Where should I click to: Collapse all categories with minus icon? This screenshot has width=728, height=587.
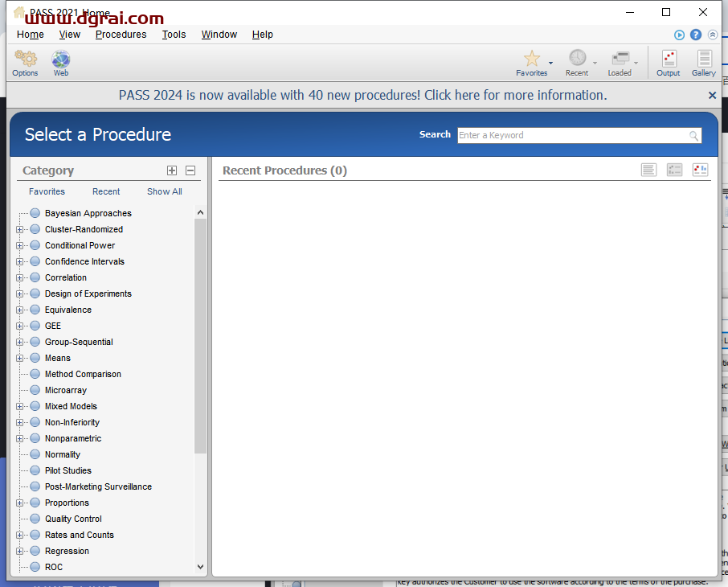coord(190,170)
